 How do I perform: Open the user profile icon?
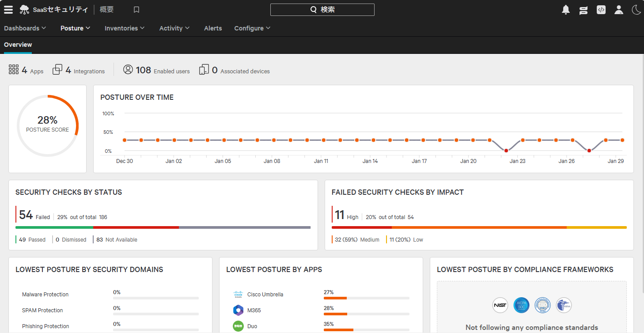point(619,10)
